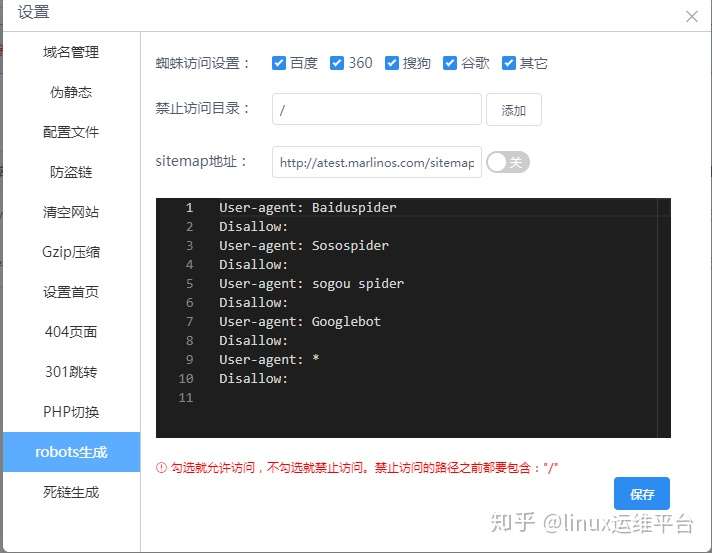Open the Gzip压缩 tab
This screenshot has width=712, height=553.
pos(71,252)
